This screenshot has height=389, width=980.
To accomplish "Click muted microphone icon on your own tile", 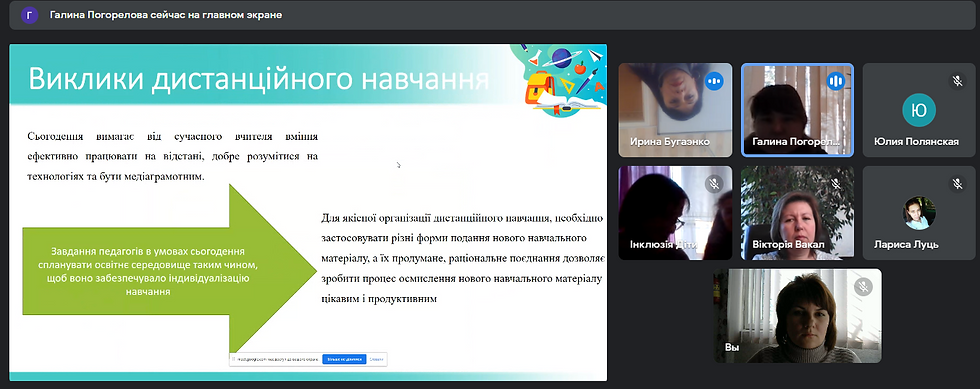I will [x=864, y=287].
